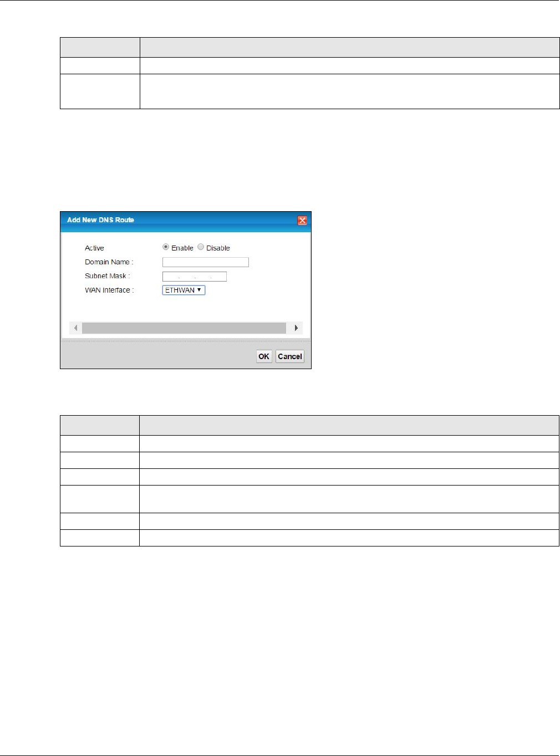Click the 'WAN Interface :' label
The width and height of the screenshot is (560, 756).
109,290
